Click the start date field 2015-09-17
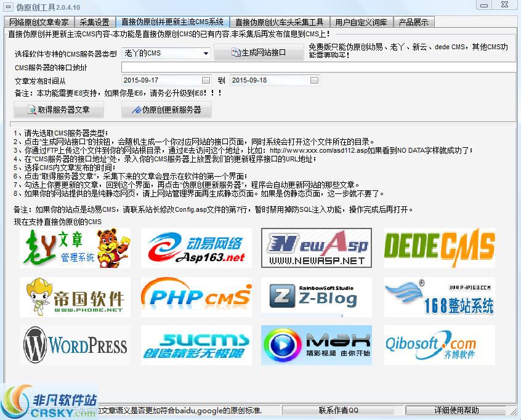The width and height of the screenshot is (521, 420). [x=166, y=81]
